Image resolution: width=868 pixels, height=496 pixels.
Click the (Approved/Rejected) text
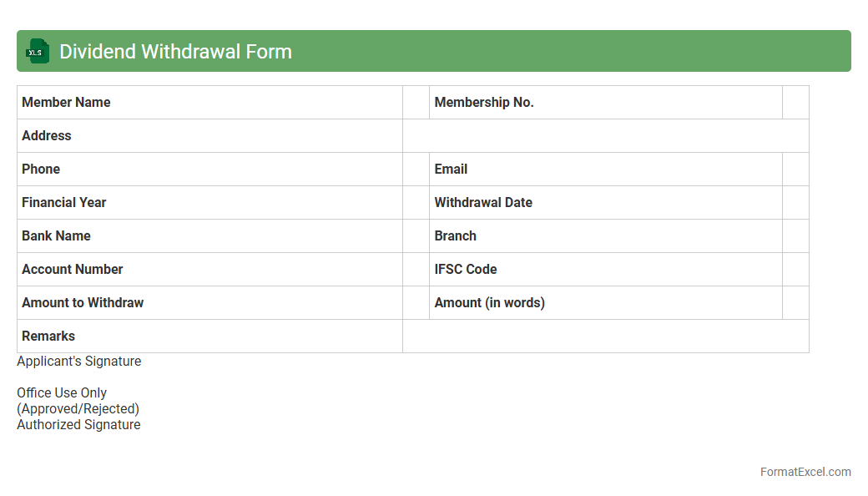pyautogui.click(x=78, y=409)
